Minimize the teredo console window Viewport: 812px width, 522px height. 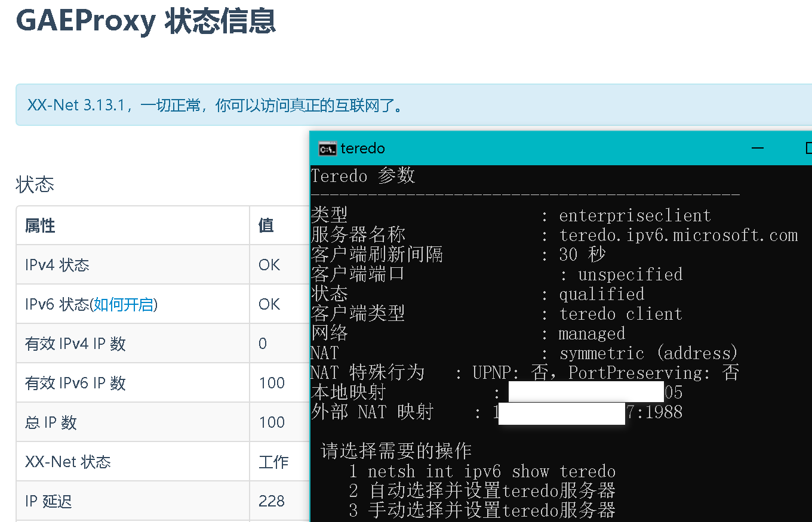[x=757, y=149]
